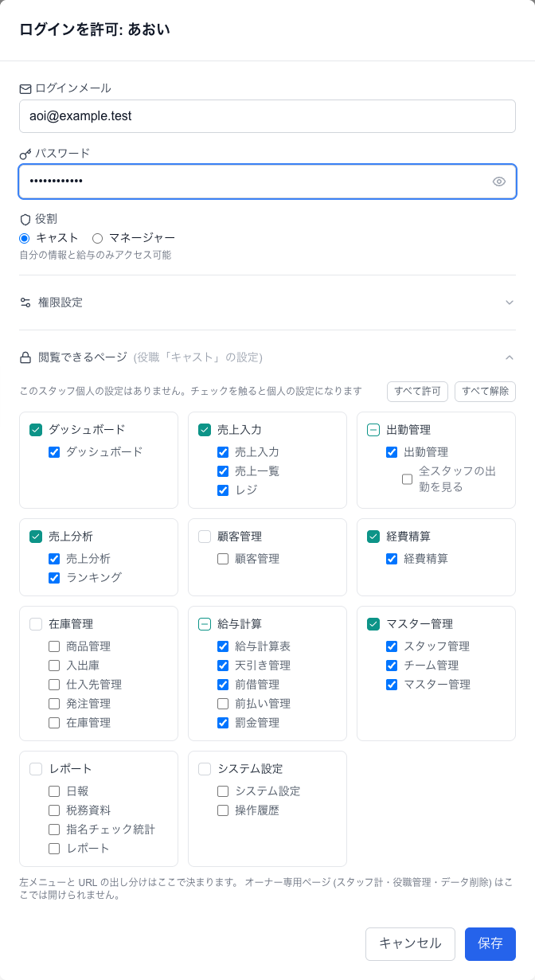Check the 仕入先管理 checkbox
The width and height of the screenshot is (535, 980).
54,685
